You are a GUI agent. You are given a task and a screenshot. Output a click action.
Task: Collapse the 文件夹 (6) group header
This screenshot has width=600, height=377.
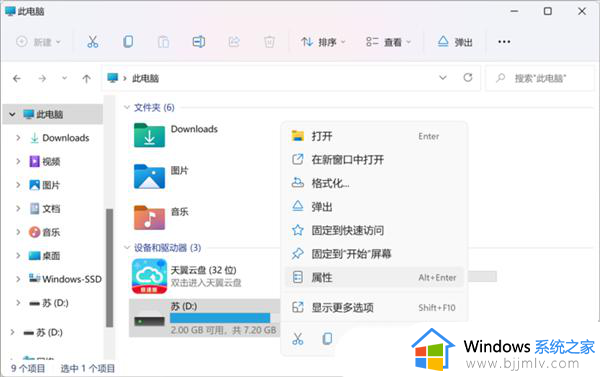coord(127,108)
